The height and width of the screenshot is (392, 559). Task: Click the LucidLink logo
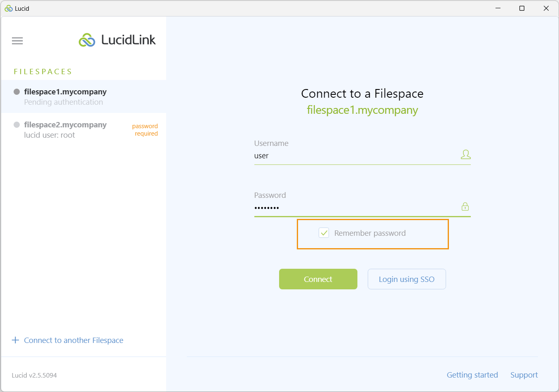pyautogui.click(x=117, y=40)
